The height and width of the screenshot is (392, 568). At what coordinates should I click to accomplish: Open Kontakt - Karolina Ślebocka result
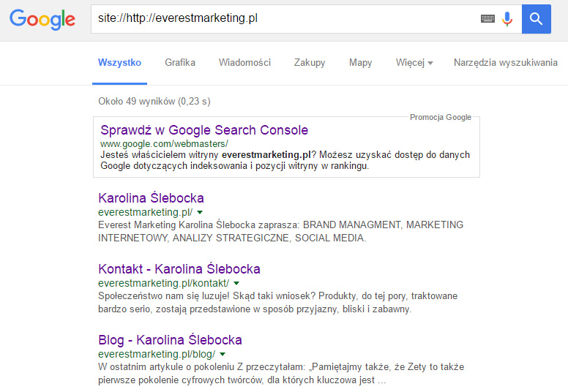click(x=179, y=269)
